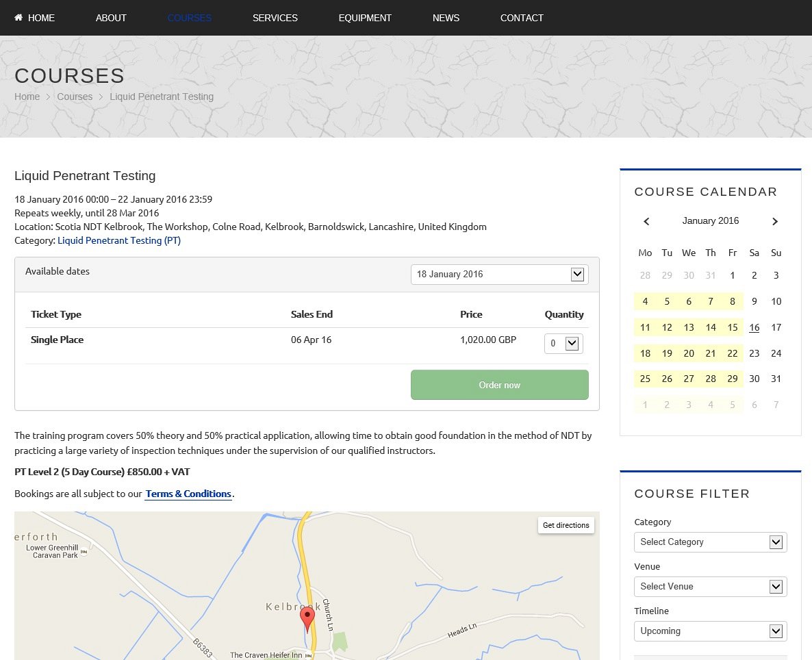Select January 18 in the calendar
812x660 pixels.
pyautogui.click(x=645, y=353)
